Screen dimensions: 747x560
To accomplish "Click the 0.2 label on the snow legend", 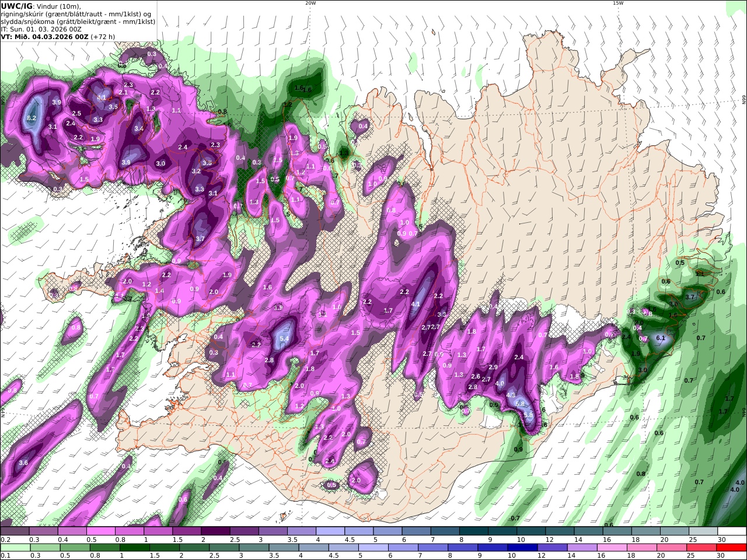I will click(5, 540).
